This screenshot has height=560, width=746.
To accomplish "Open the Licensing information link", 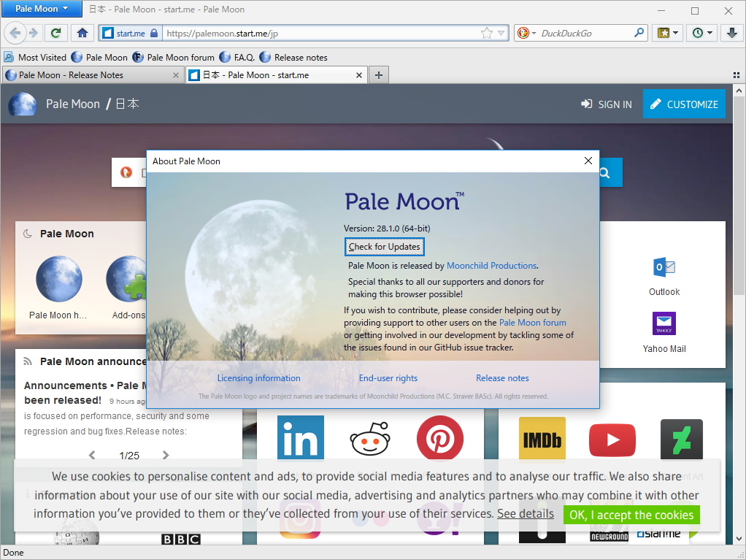I will click(258, 377).
